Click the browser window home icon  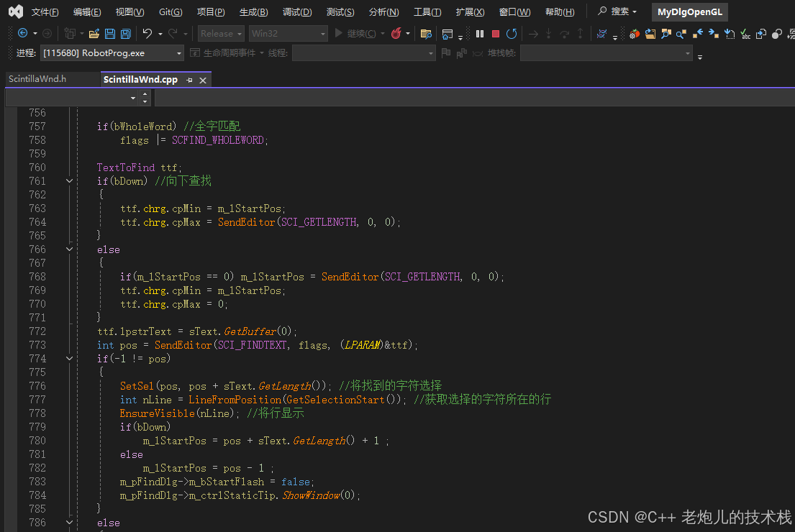(448, 34)
